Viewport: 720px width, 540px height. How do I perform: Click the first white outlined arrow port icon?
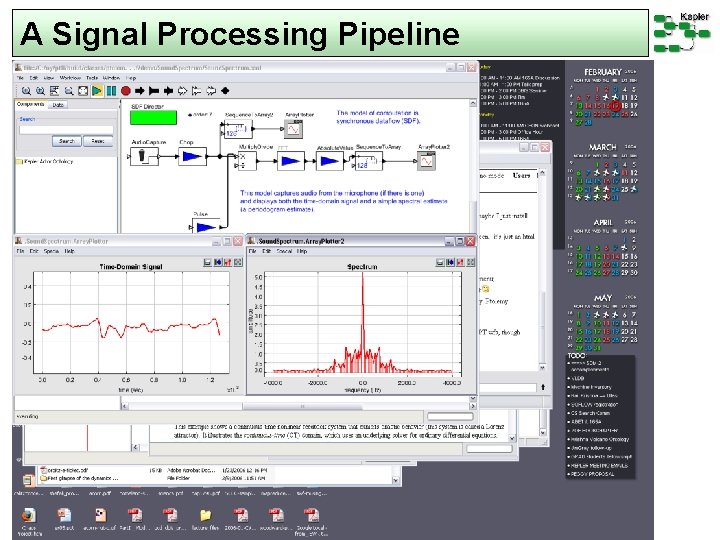(x=182, y=91)
